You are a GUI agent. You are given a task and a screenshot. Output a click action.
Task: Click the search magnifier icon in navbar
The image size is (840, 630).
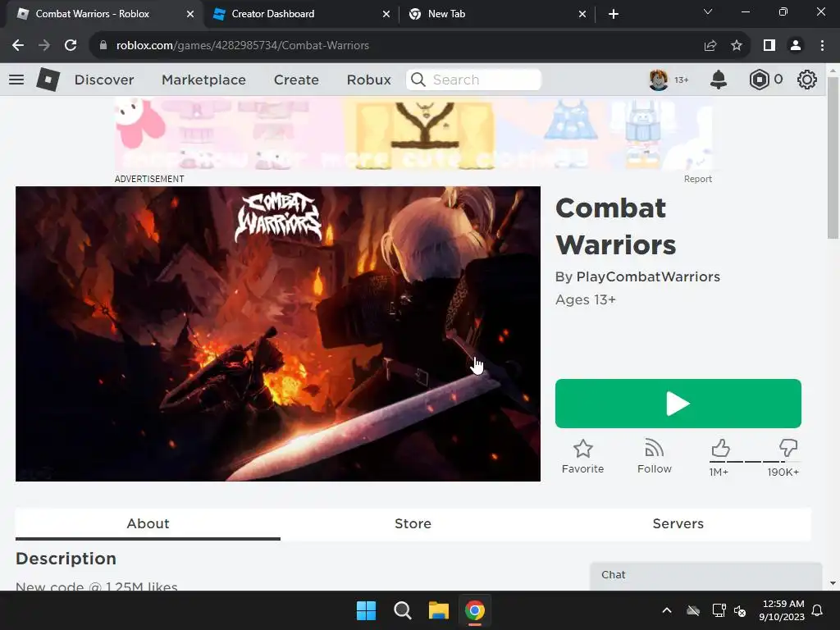tap(418, 80)
